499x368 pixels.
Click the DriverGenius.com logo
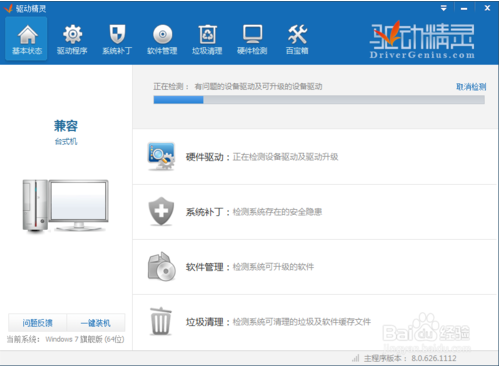point(422,41)
